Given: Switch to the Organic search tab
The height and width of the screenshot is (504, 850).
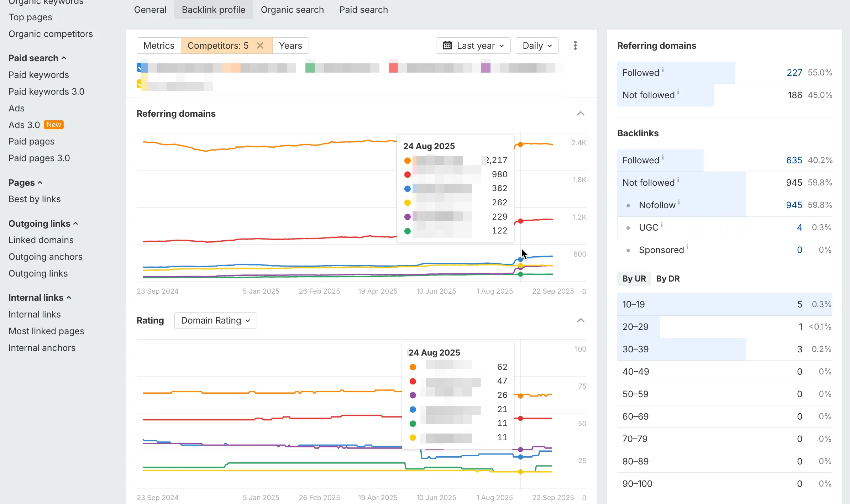Looking at the screenshot, I should point(292,10).
